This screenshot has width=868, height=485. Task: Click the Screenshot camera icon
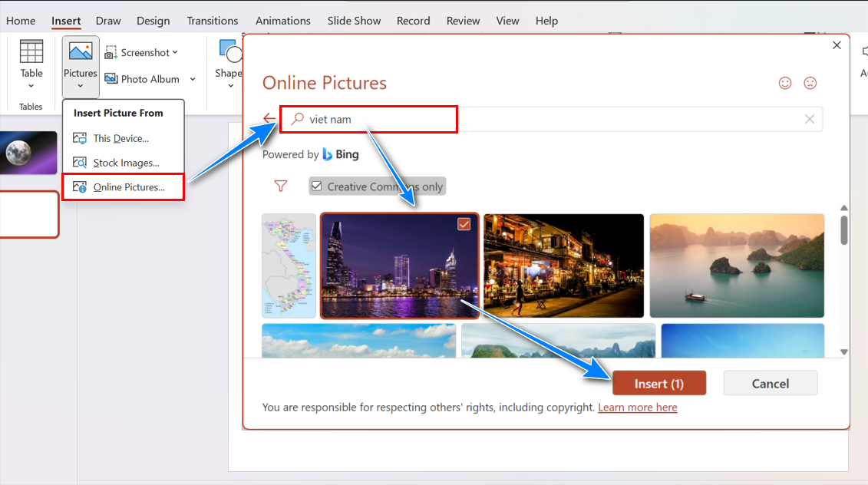[x=111, y=53]
